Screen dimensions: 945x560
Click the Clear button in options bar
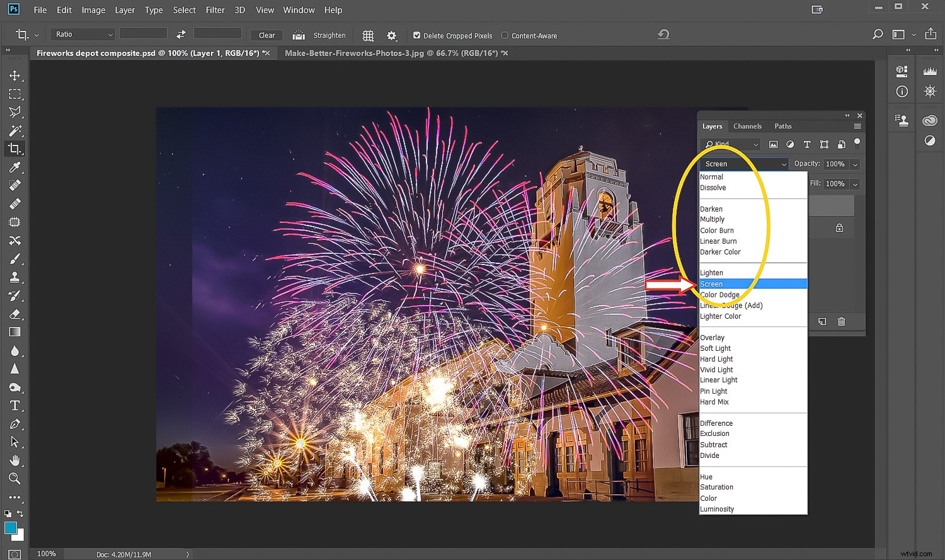266,35
